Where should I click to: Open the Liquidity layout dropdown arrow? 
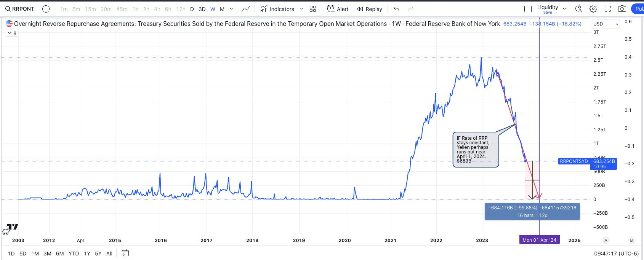(x=564, y=9)
